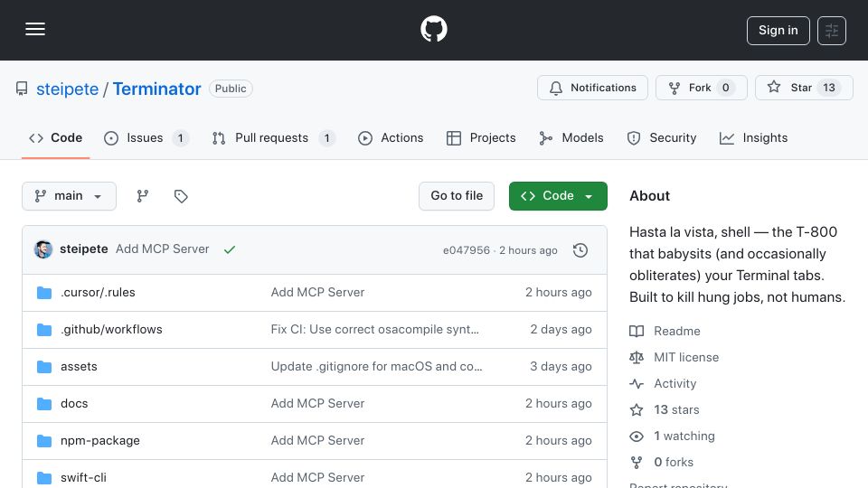Screen dimensions: 868x488
Task: Click the Public visibility badge
Action: [x=231, y=89]
